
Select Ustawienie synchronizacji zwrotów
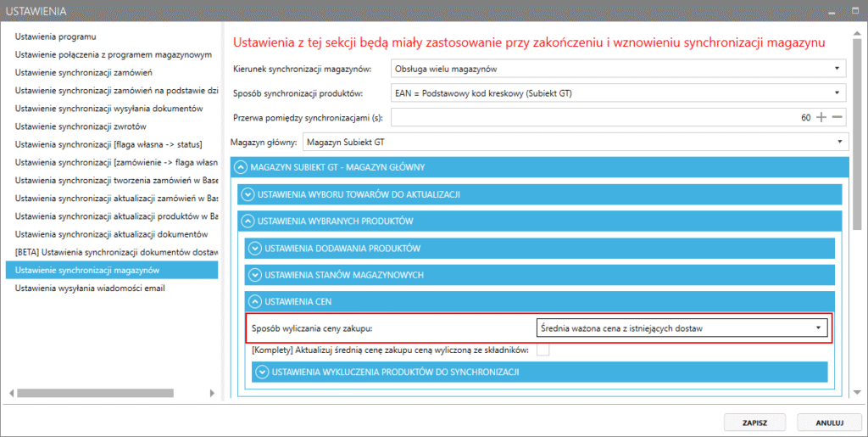(81, 126)
